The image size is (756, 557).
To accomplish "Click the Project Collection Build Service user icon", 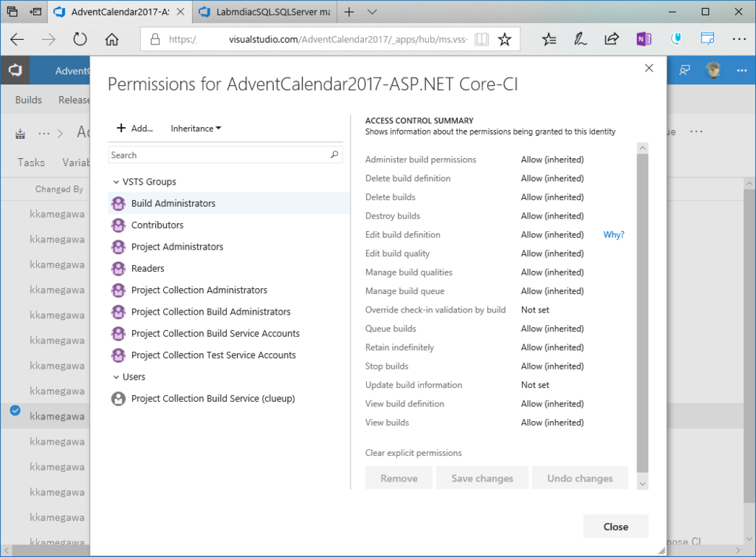I will pyautogui.click(x=118, y=399).
